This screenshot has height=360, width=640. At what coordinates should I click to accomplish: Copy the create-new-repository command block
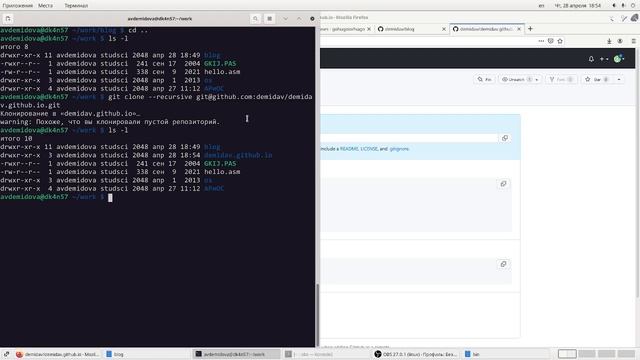pos(503,184)
